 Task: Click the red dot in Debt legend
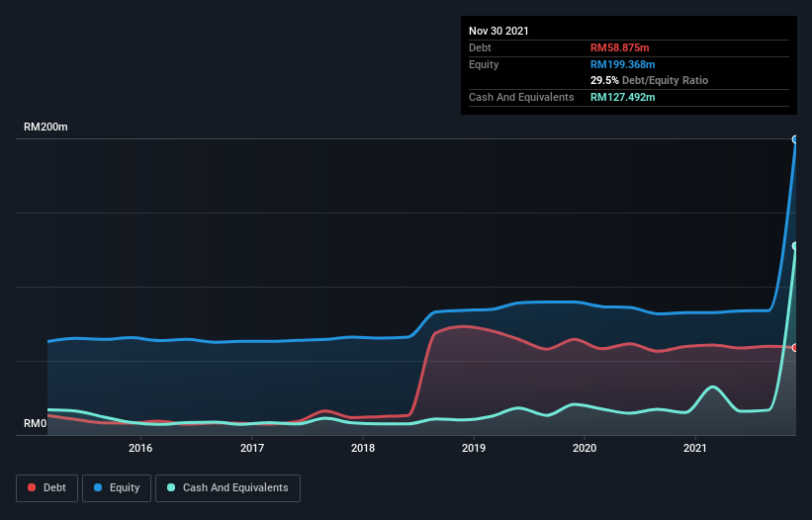point(32,487)
